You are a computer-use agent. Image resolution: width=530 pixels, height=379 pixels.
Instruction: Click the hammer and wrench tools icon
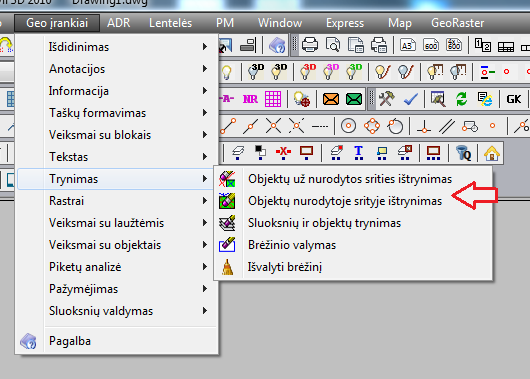tap(387, 99)
